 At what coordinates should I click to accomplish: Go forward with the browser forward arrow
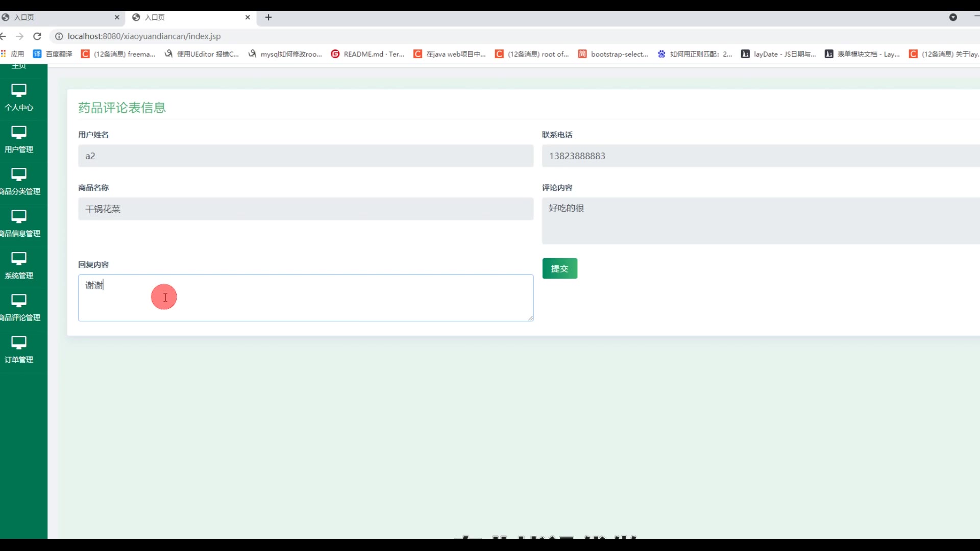click(x=20, y=36)
